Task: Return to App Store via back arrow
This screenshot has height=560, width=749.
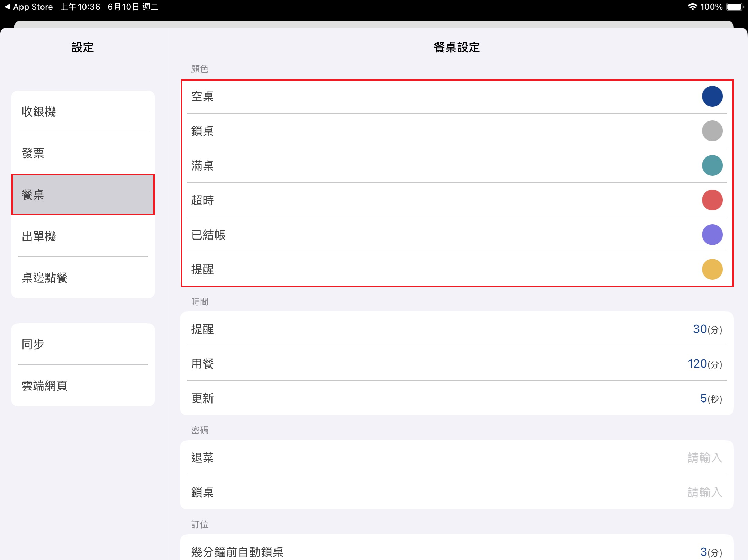Action: pyautogui.click(x=28, y=7)
